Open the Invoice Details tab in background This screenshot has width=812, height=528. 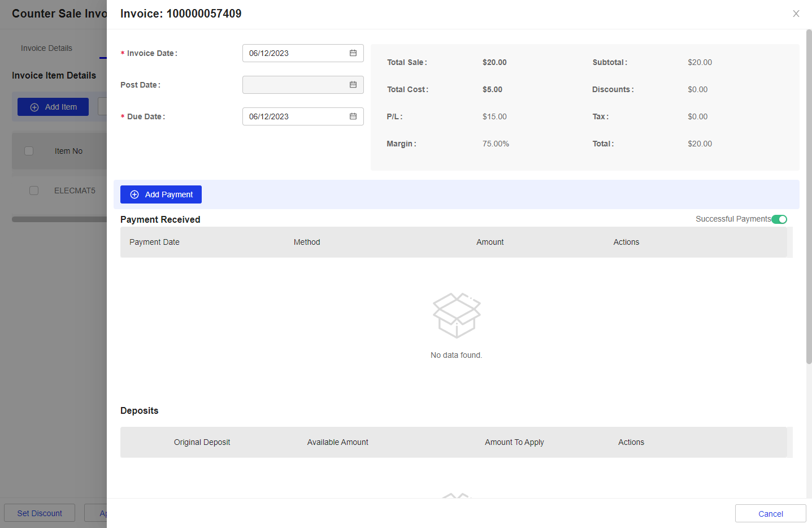(46, 48)
